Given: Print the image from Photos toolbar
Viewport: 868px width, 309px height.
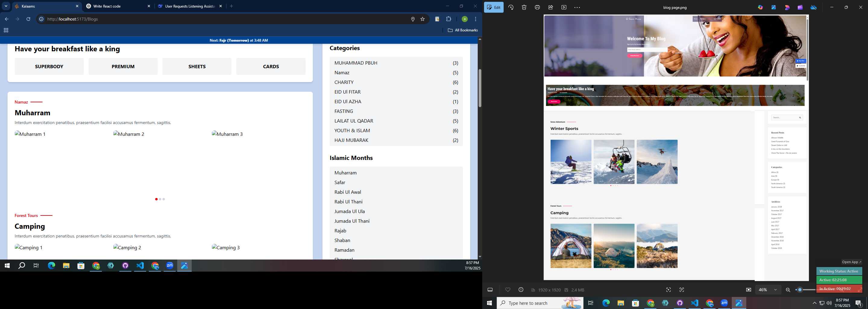Looking at the screenshot, I should [537, 8].
